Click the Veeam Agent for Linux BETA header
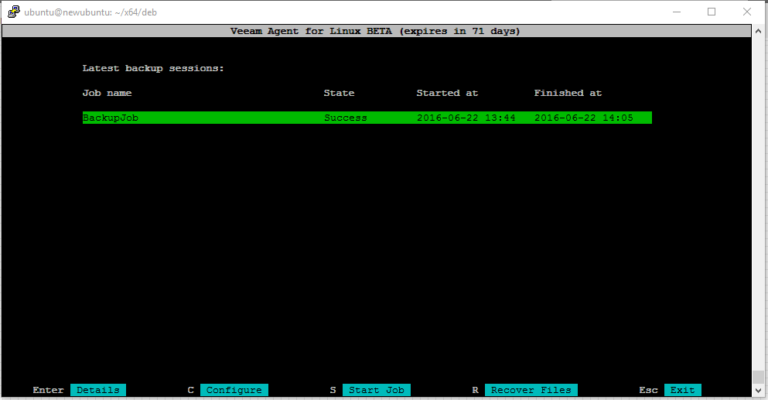 coord(375,31)
